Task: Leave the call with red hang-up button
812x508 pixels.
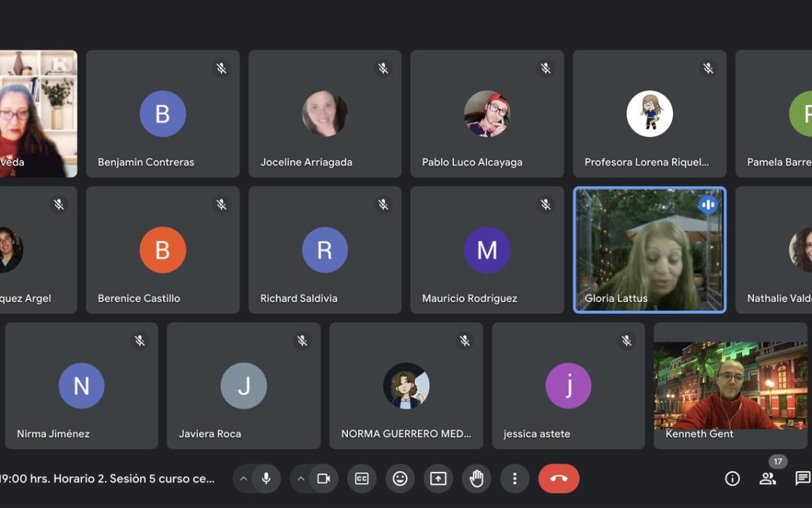Action: click(559, 479)
